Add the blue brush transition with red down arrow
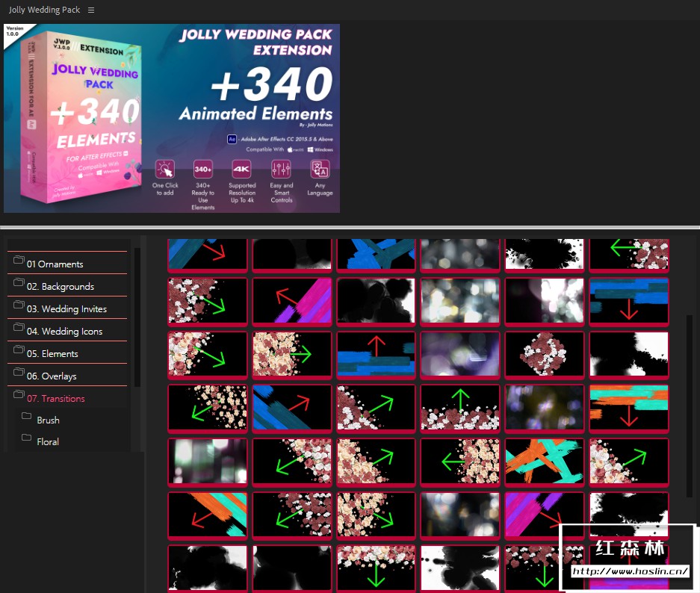Image resolution: width=700 pixels, height=593 pixels. click(628, 301)
